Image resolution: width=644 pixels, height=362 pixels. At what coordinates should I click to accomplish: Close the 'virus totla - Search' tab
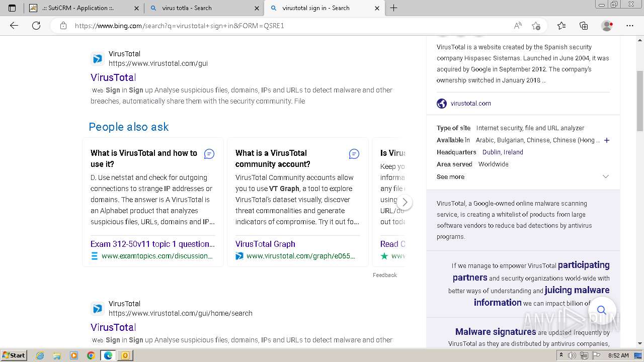(x=257, y=8)
